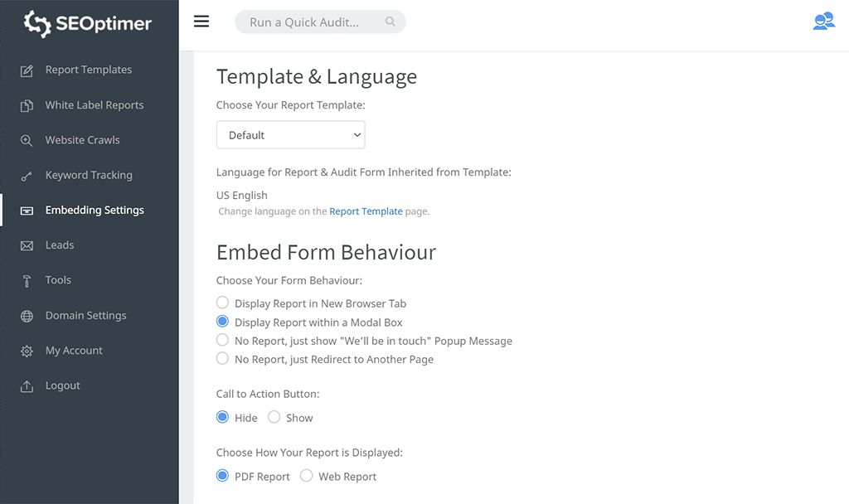Select Display Report in New Browser Tab
Image resolution: width=849 pixels, height=504 pixels.
click(222, 303)
